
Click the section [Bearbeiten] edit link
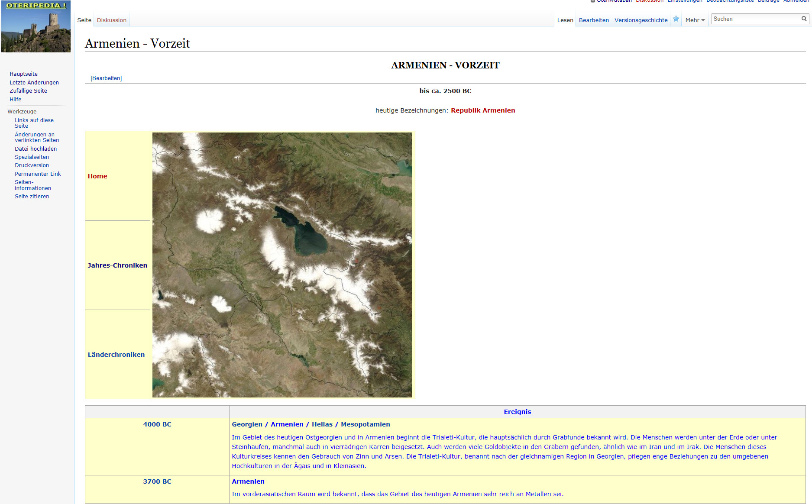pyautogui.click(x=106, y=78)
